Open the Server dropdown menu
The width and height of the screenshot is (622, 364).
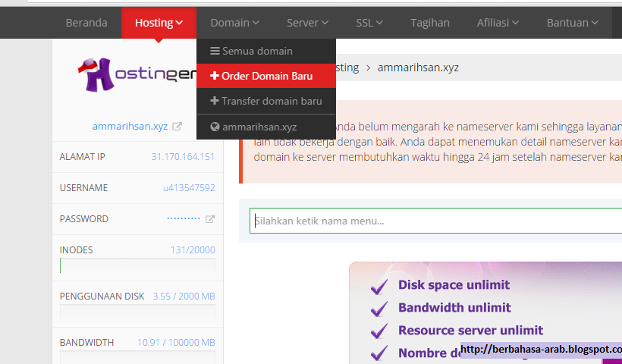point(307,23)
